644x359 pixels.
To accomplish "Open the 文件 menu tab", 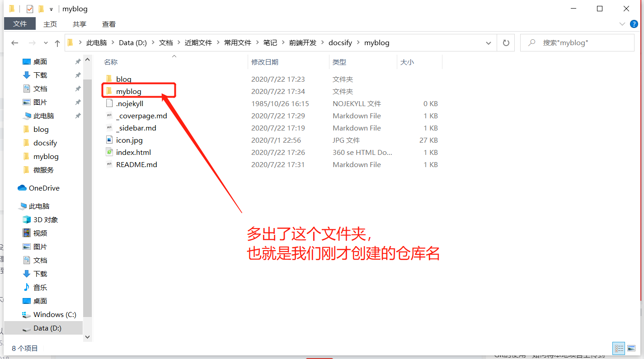I will click(x=20, y=24).
